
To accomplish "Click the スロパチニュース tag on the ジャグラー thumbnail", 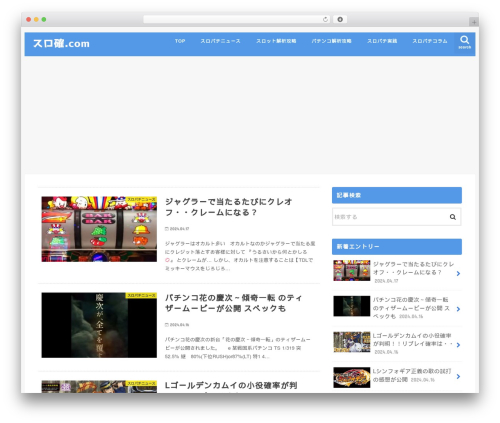I will 141,199.
